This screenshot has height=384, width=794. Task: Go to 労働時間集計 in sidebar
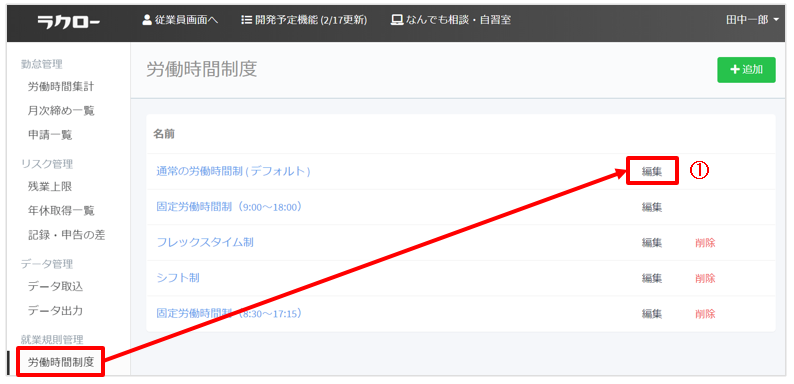(61, 87)
